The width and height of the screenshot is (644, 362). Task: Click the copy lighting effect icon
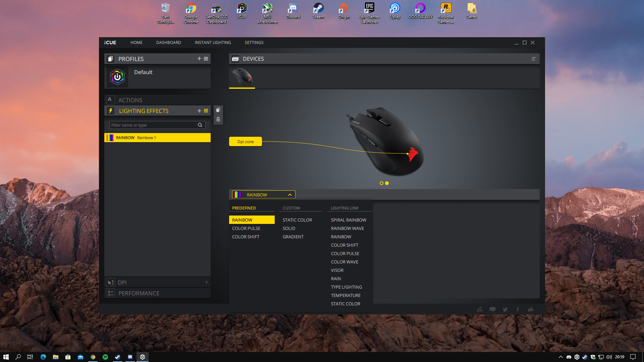[218, 110]
